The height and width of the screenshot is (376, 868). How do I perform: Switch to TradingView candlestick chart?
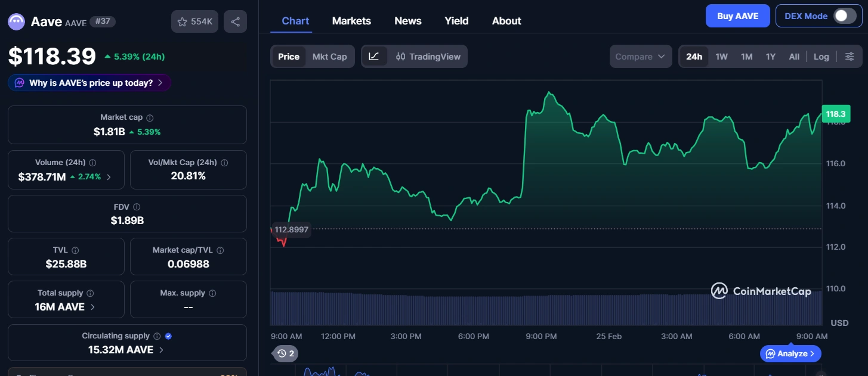click(x=428, y=57)
